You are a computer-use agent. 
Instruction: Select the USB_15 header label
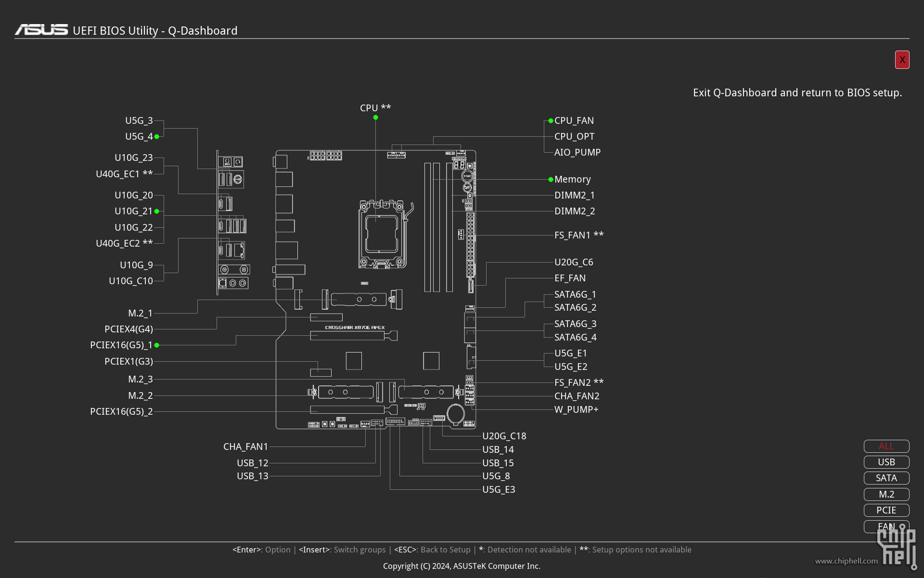point(498,463)
